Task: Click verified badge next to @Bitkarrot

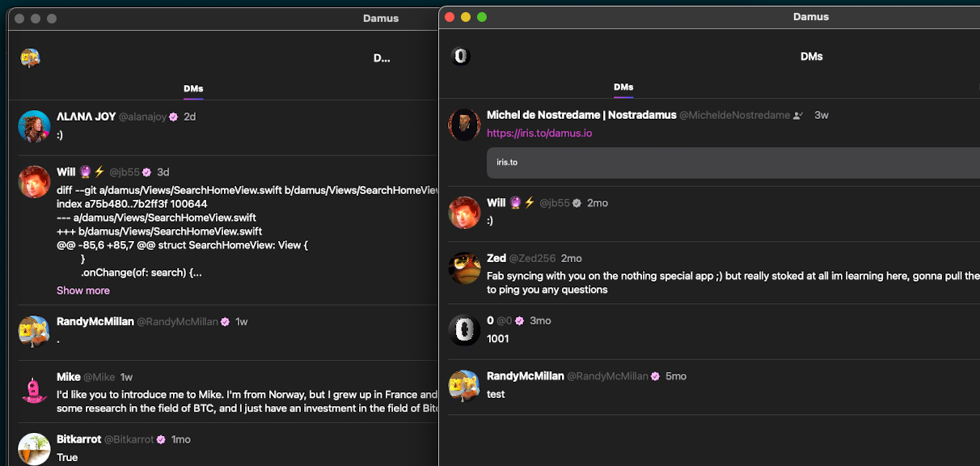Action: tap(161, 439)
